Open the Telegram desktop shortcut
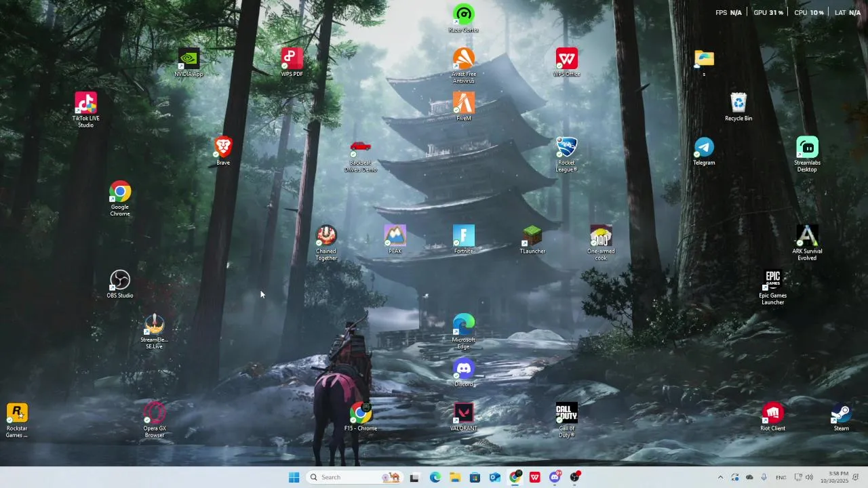The height and width of the screenshot is (488, 868). pyautogui.click(x=704, y=150)
